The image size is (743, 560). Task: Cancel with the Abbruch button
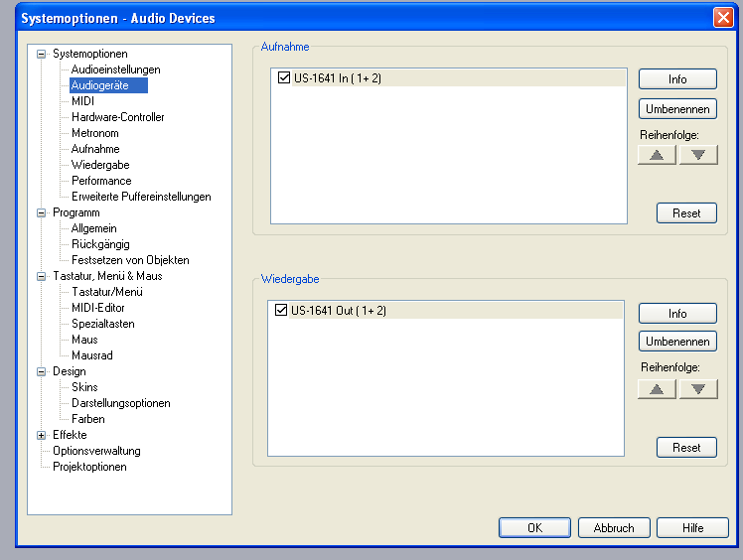pyautogui.click(x=614, y=528)
